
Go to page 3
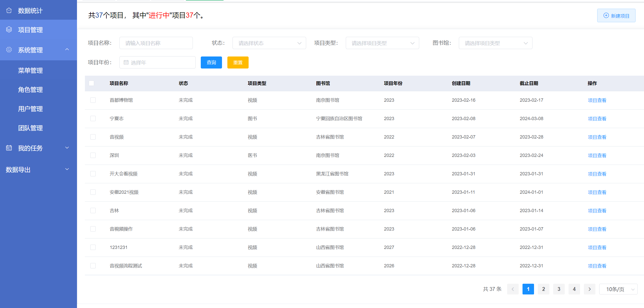pos(559,289)
